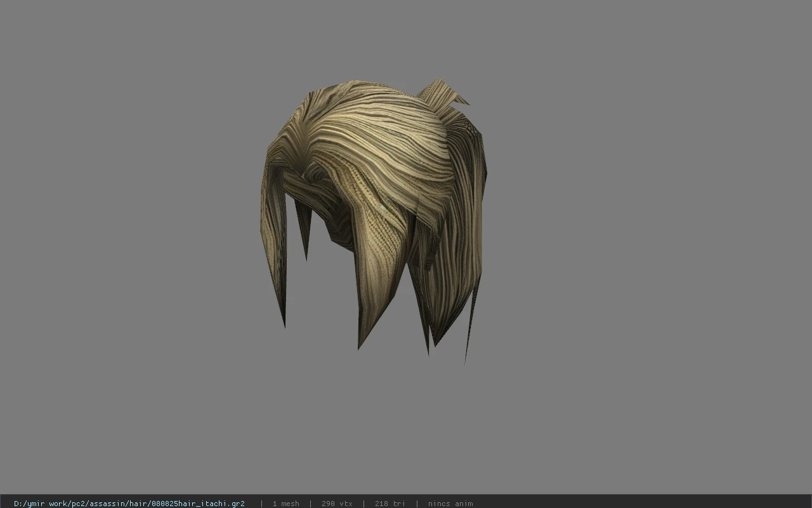The image size is (812, 508).
Task: Click the empty gray viewport background
Action: tap(634, 254)
